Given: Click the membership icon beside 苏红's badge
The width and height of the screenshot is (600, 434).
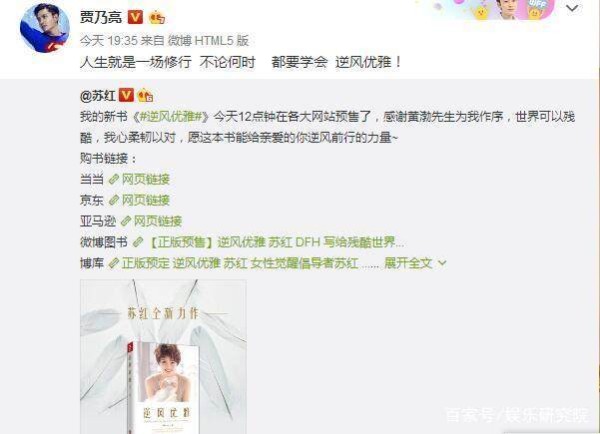Looking at the screenshot, I should pos(145,95).
